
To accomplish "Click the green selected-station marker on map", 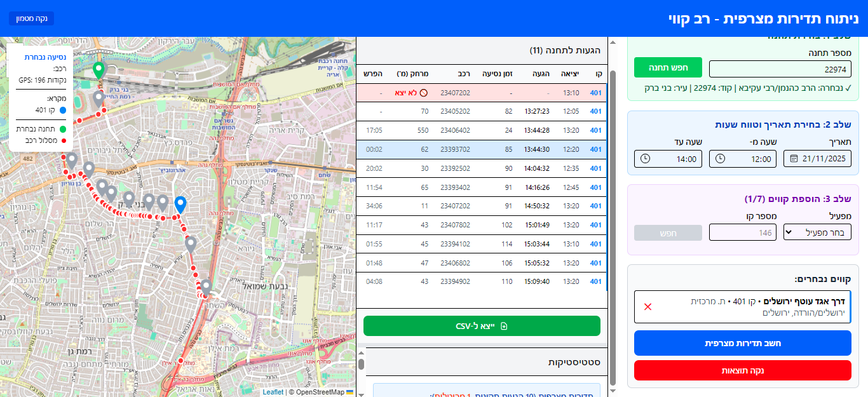I will (x=98, y=69).
